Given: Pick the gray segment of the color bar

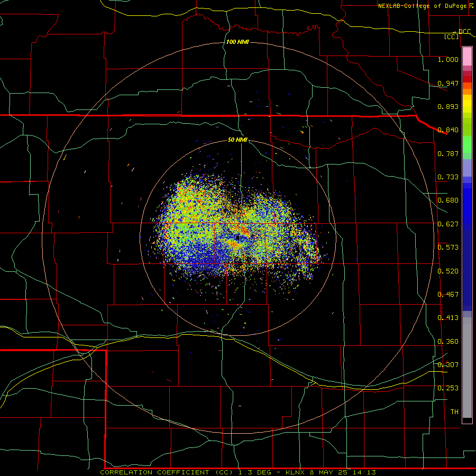Looking at the screenshot, I should 467,368.
